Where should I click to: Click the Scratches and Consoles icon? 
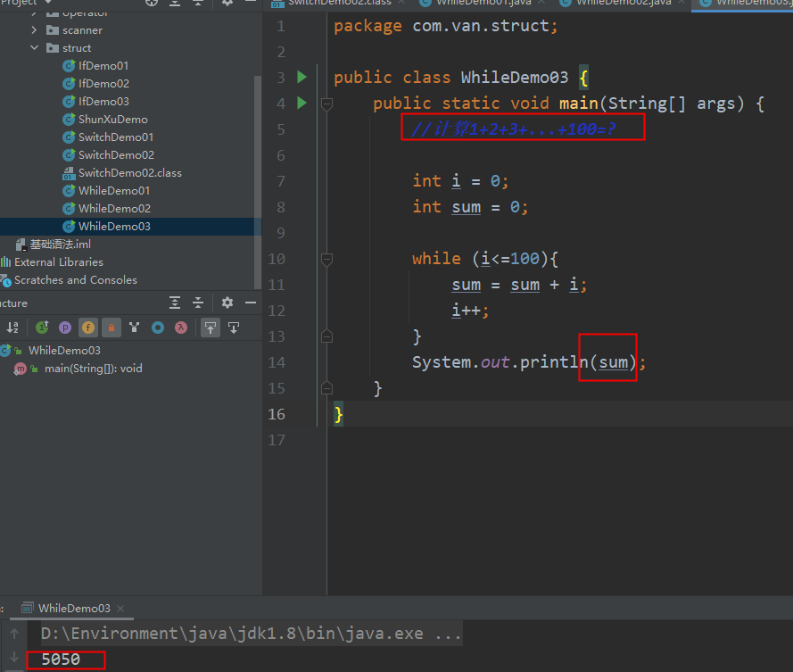pyautogui.click(x=5, y=280)
